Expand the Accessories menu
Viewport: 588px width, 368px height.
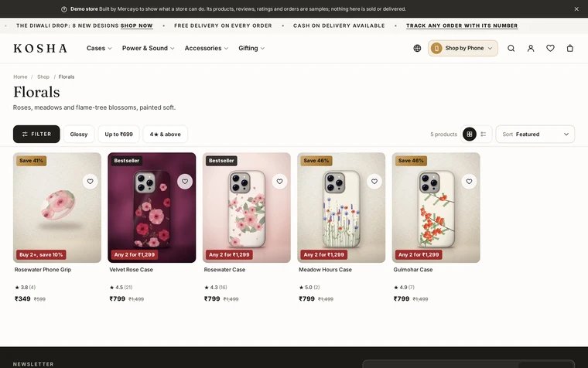pos(207,49)
